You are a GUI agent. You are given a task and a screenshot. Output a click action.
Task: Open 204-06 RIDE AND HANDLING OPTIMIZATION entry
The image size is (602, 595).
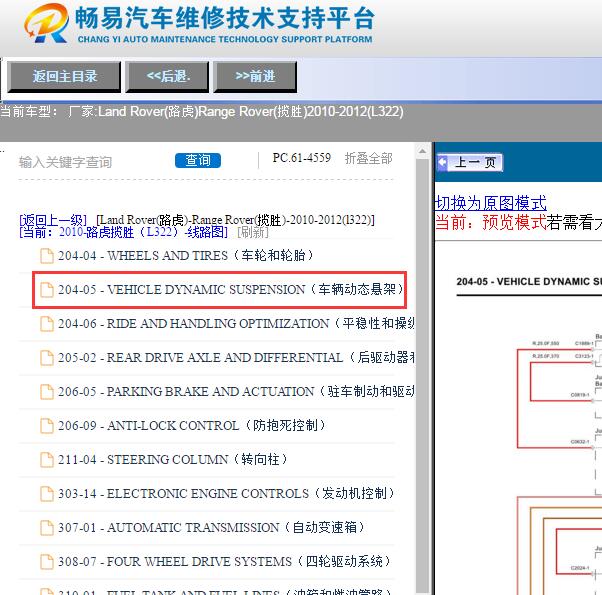coord(236,324)
